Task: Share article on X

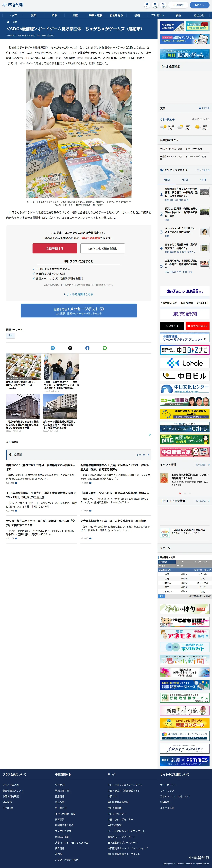Action: point(70,348)
